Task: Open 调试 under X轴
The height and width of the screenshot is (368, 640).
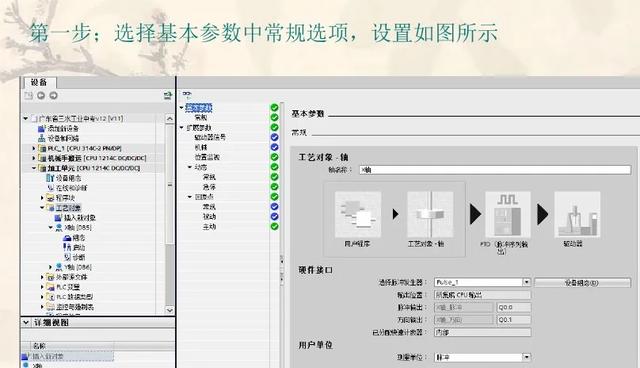Action: click(79, 247)
